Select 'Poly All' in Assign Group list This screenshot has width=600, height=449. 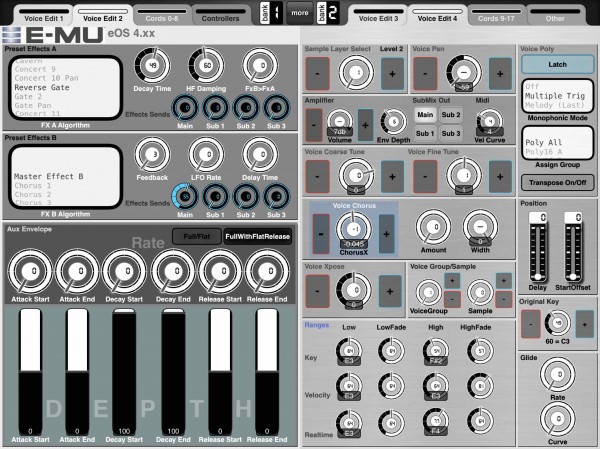(x=543, y=142)
